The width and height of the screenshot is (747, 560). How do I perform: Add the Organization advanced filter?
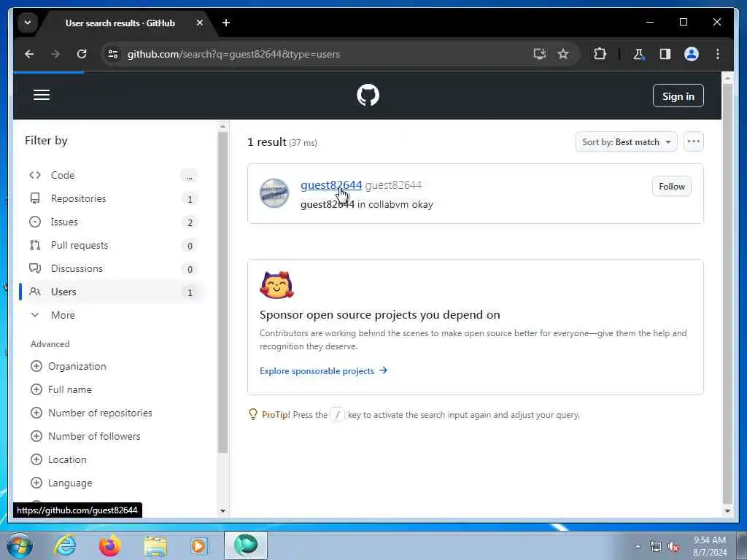click(68, 366)
